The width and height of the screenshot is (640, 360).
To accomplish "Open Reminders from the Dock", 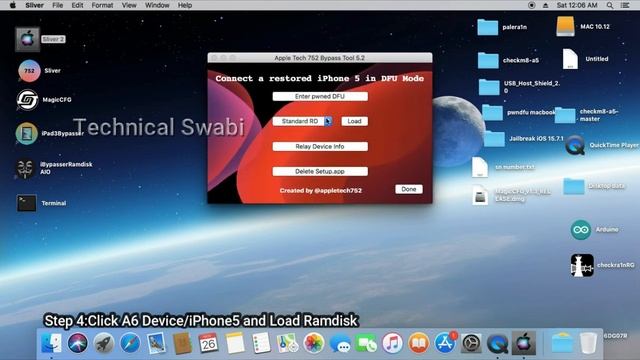I will pyautogui.click(x=261, y=343).
